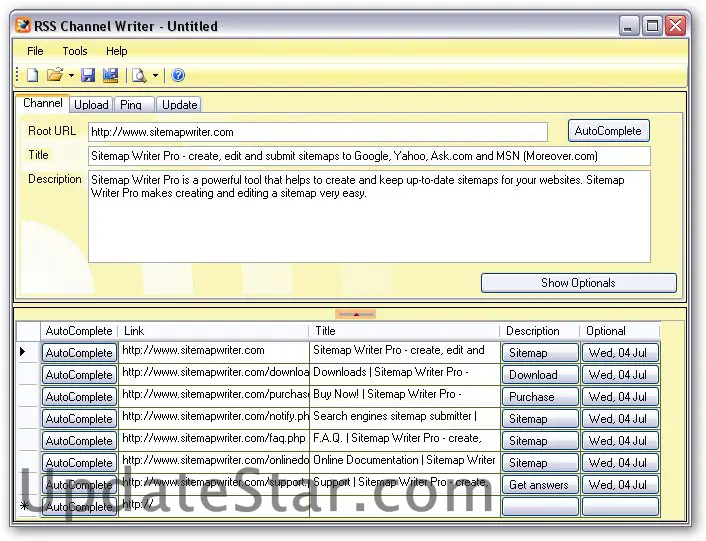The image size is (706, 541).
Task: Switch to the Upload tab
Action: 91,105
